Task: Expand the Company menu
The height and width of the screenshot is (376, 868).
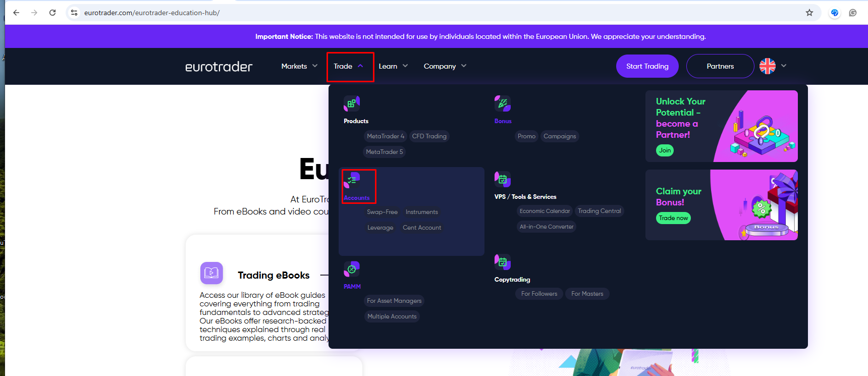Action: point(445,66)
